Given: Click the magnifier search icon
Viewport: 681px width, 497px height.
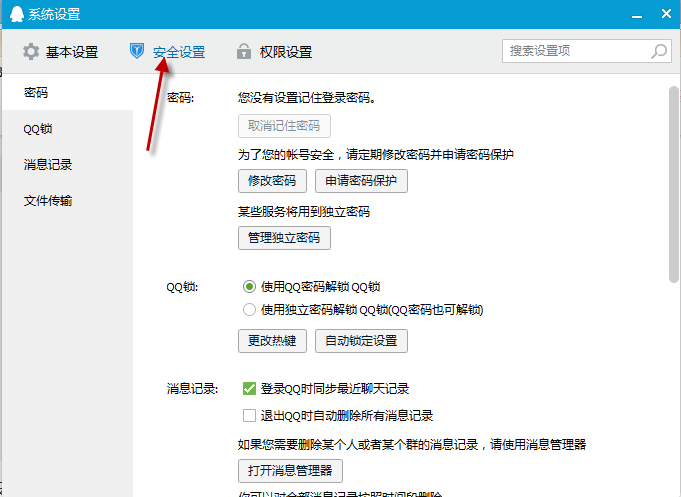Looking at the screenshot, I should (659, 51).
